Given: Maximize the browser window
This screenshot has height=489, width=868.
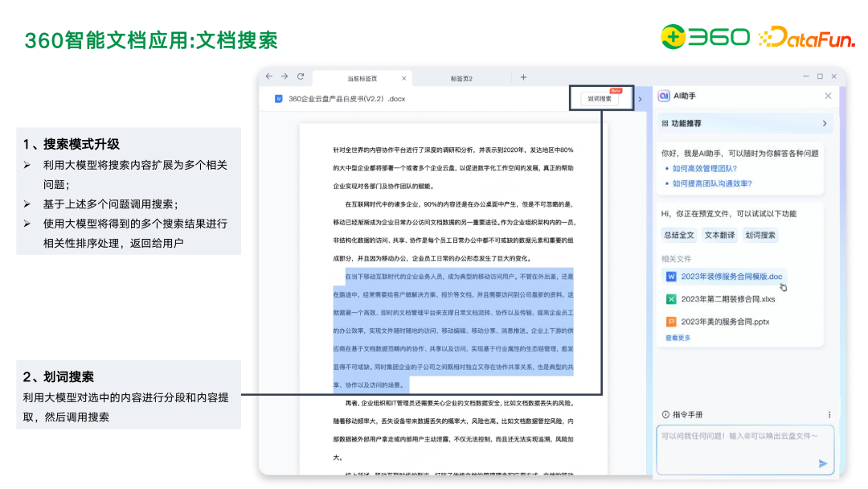Looking at the screenshot, I should tap(820, 76).
